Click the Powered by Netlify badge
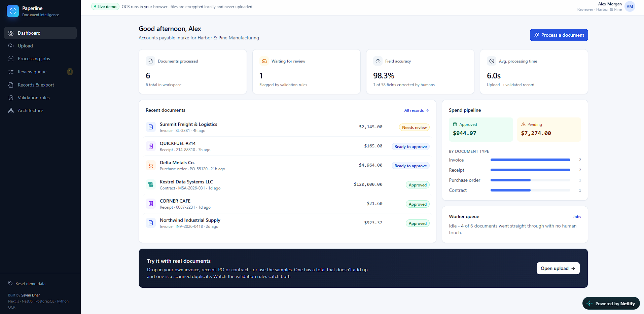 (611, 304)
